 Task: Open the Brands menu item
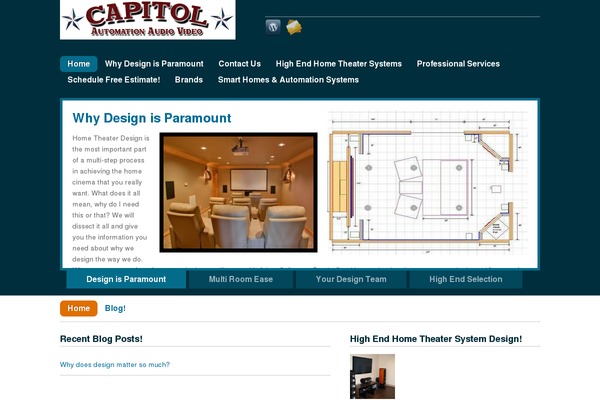189,80
